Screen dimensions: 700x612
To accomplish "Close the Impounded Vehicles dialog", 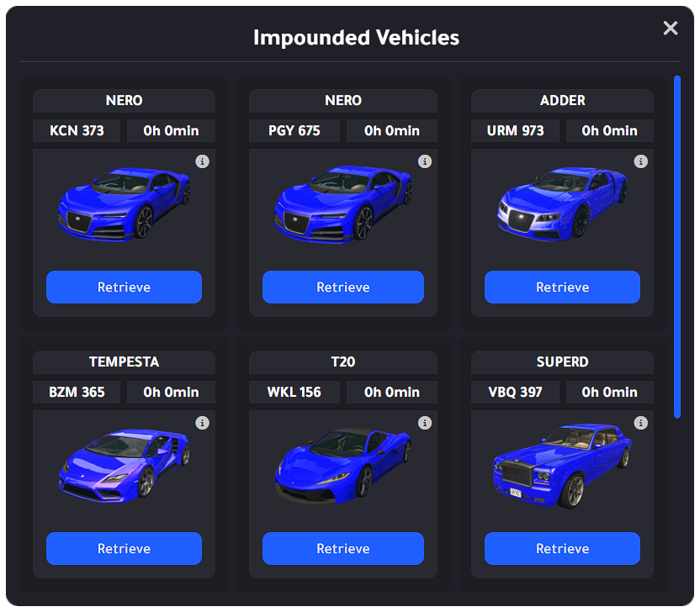I will [670, 28].
